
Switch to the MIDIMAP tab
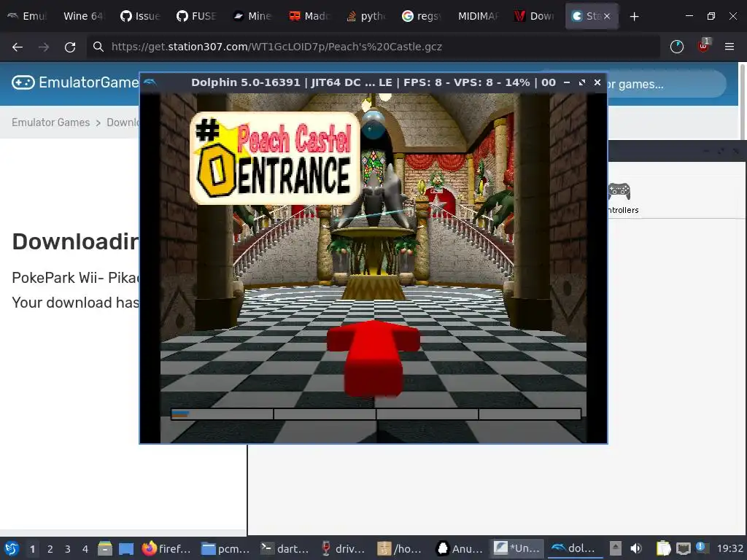(x=478, y=16)
